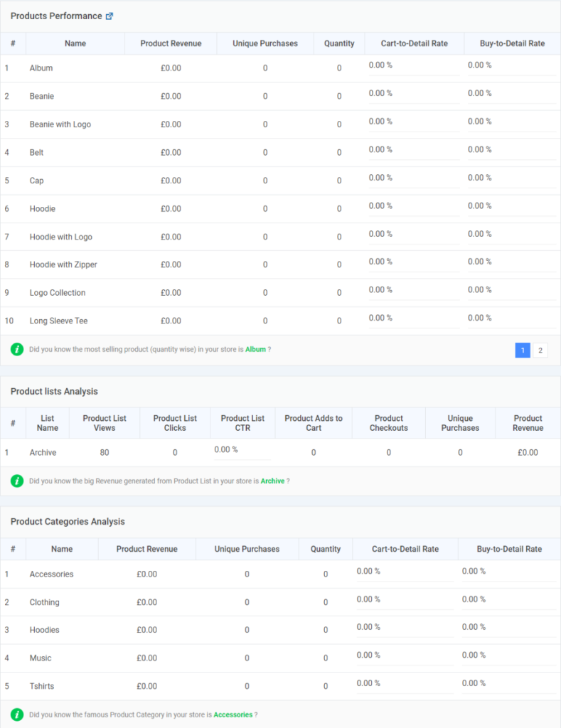
Task: Click the Long Sleeve Tee product name
Action: tap(59, 321)
